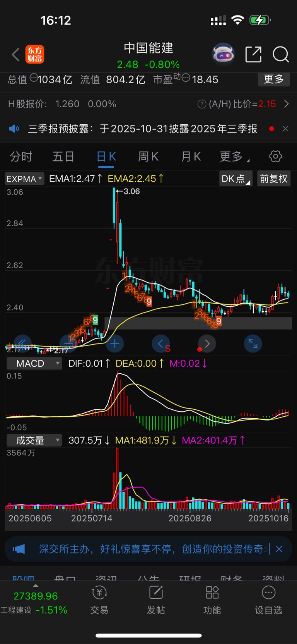This screenshot has height=644, width=297.
Task: Tap the 2.15 A/H ratio value
Action: pos(267,104)
